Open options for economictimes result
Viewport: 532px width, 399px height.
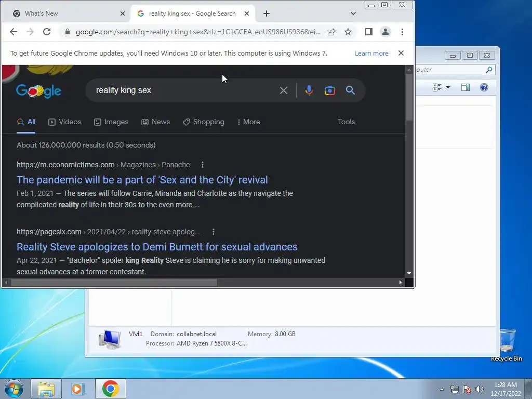coord(203,165)
